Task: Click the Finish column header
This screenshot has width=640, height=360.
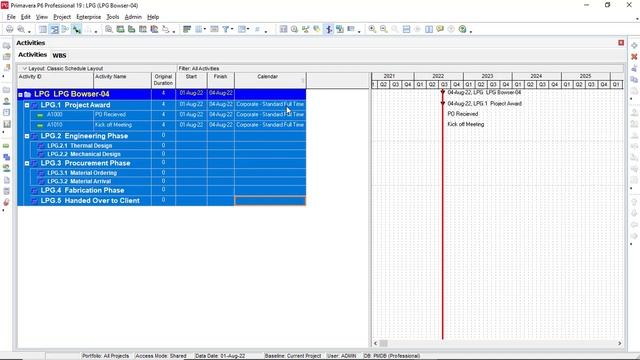Action: (x=220, y=80)
